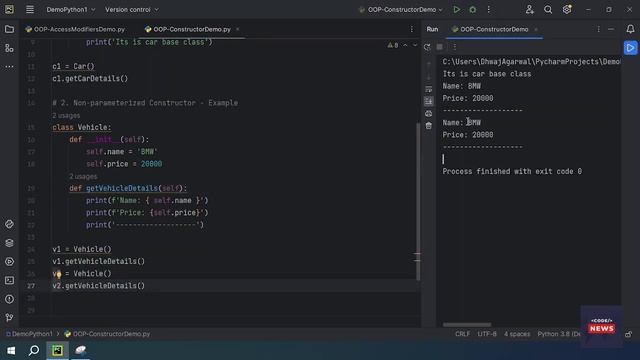
Task: Open the Problems tool window
Action: pyautogui.click(x=9, y=299)
